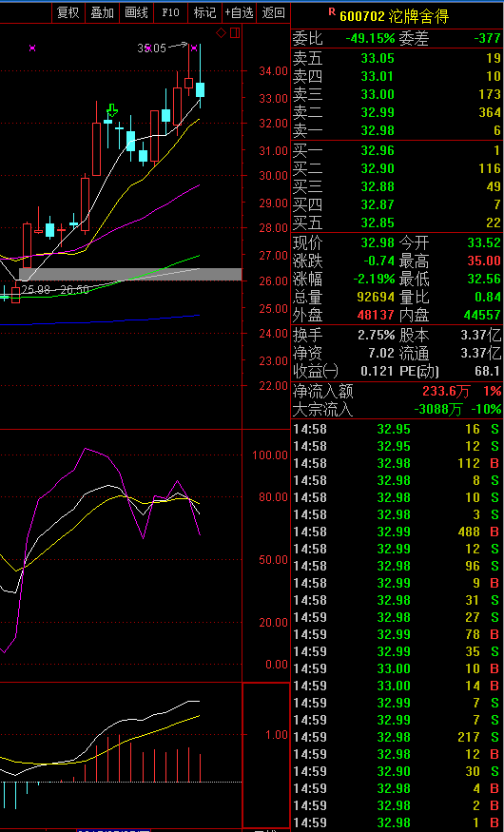The height and width of the screenshot is (832, 504).
Task: Click the magenta cross marker overlapping the 35.05 label
Action: click(x=148, y=48)
